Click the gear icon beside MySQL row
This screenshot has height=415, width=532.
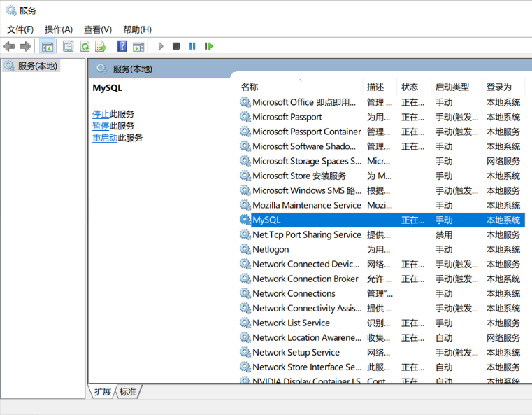coord(245,220)
